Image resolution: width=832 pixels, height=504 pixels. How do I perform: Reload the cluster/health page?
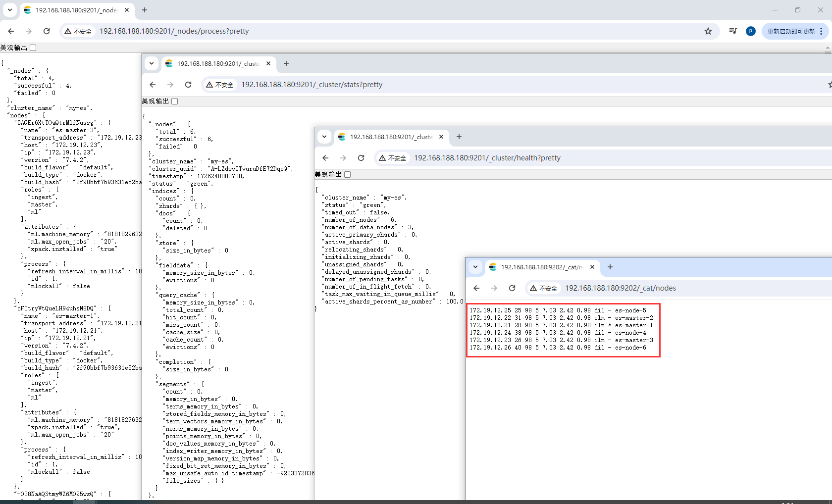[361, 158]
